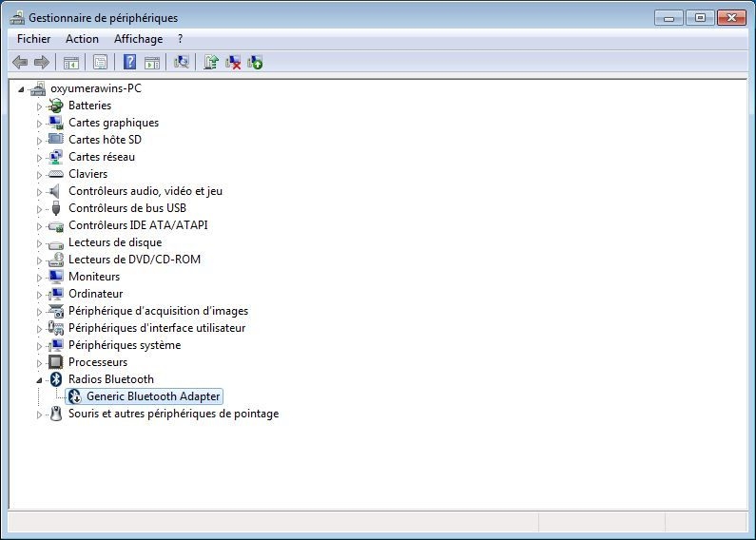Click the IDE ATA/ATAPI controllers icon

(x=56, y=225)
